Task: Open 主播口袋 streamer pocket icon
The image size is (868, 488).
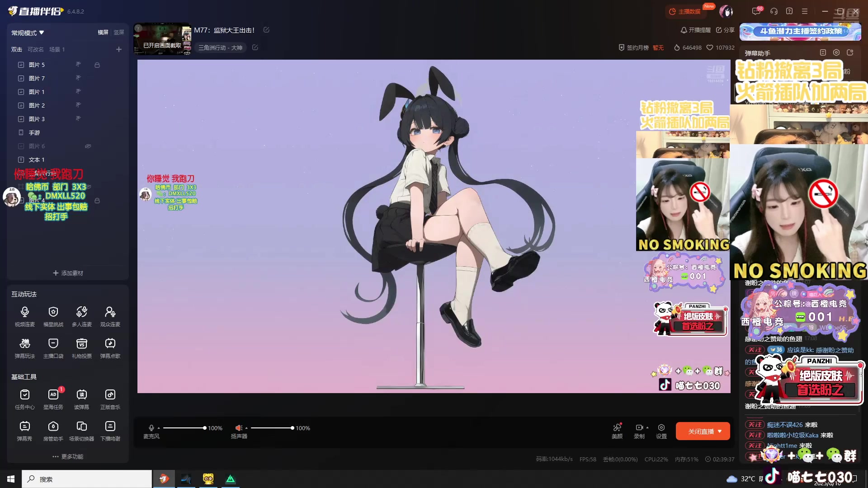Action: (53, 348)
